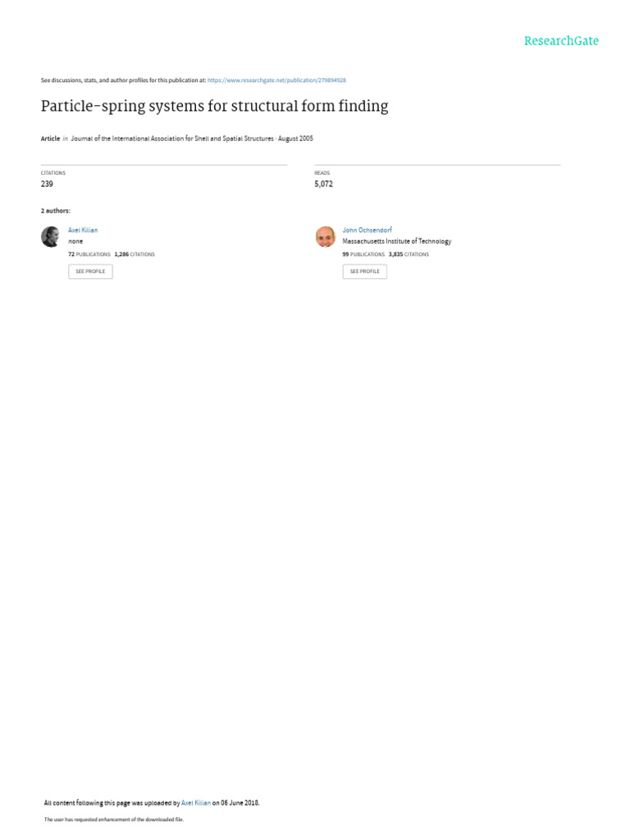Open the Axel Kilian author name link
This screenshot has height=840, width=630.
tap(83, 230)
